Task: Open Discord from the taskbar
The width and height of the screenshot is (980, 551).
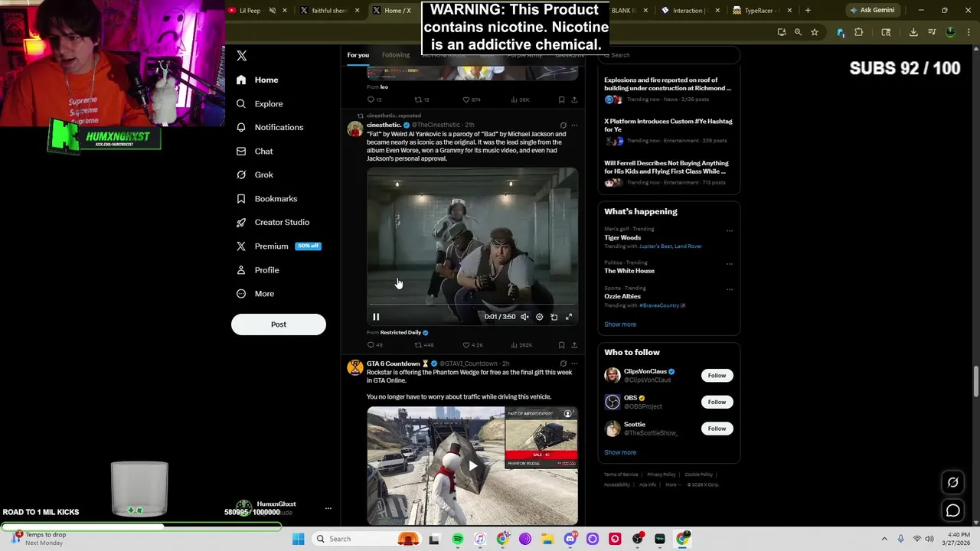Action: 570,539
